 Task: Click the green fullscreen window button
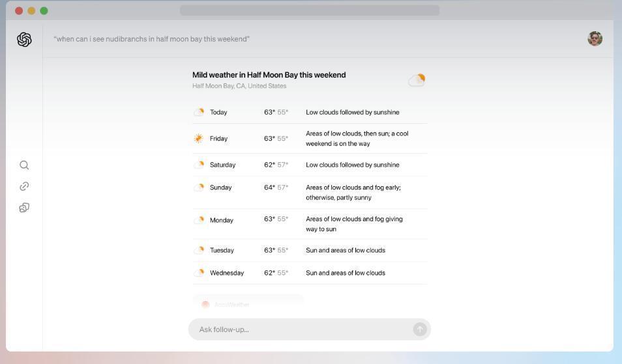click(x=44, y=10)
